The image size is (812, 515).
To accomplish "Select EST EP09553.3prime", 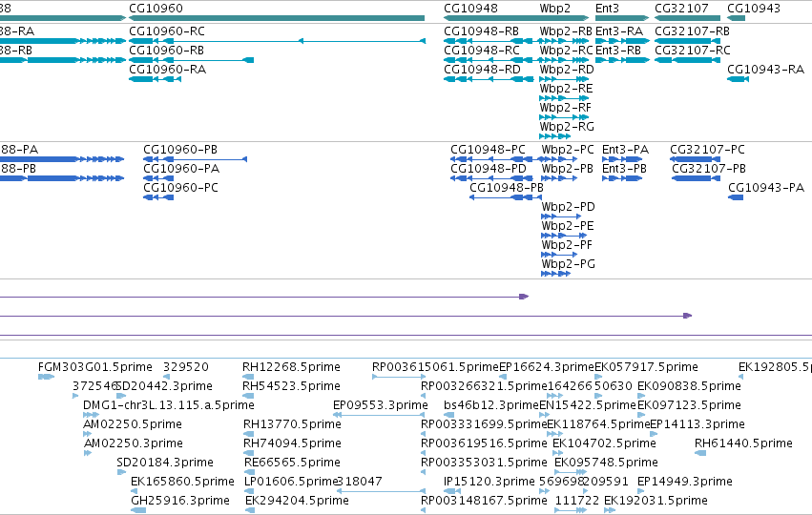I will click(381, 405).
